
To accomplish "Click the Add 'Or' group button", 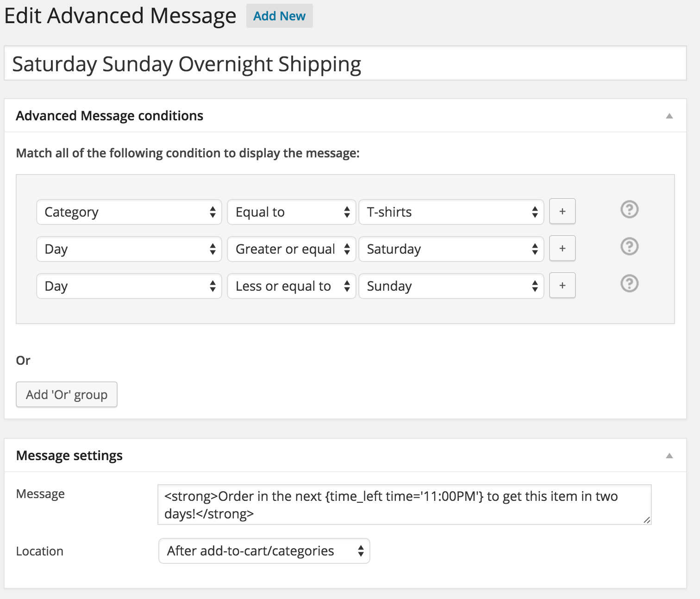I will 67,394.
